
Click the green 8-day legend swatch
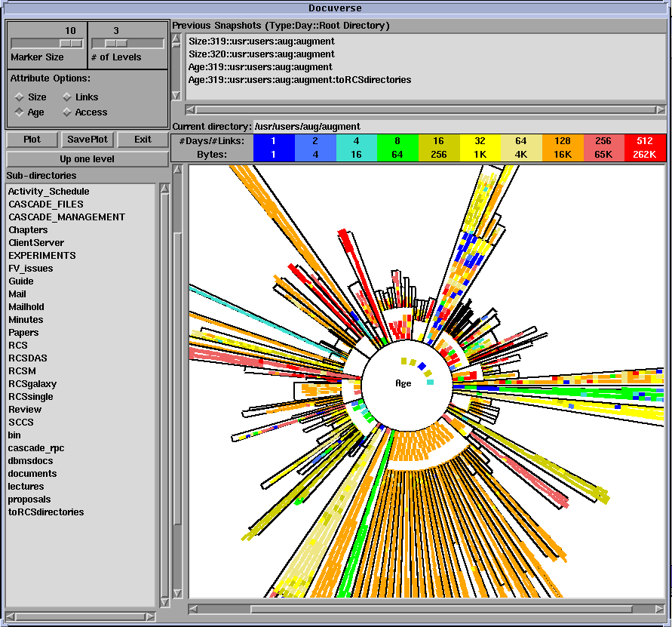(x=397, y=148)
